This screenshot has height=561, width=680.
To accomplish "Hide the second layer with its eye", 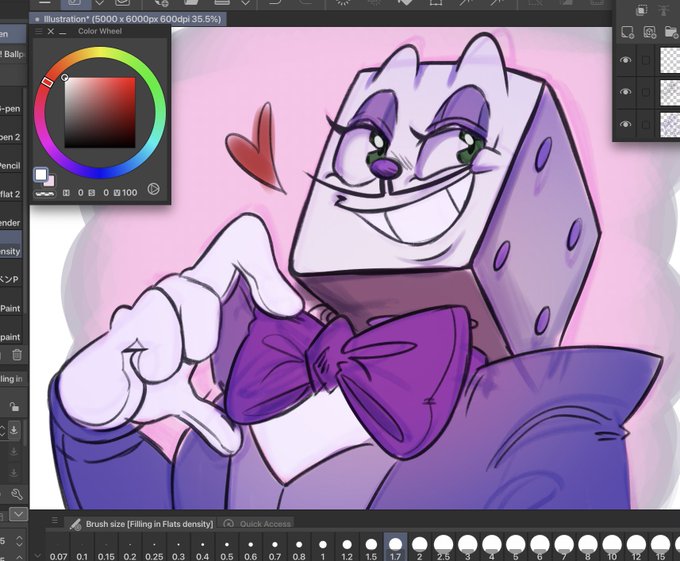I will [625, 92].
